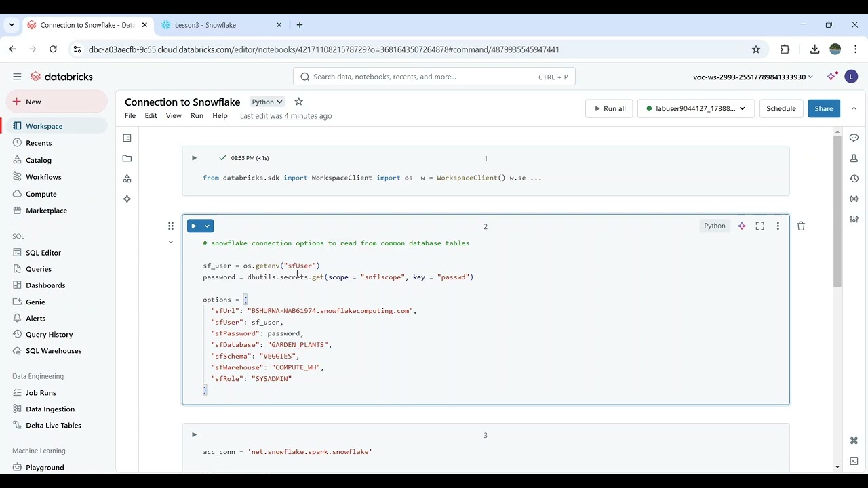Favorite the notebook with the star
868x488 pixels.
click(x=298, y=102)
